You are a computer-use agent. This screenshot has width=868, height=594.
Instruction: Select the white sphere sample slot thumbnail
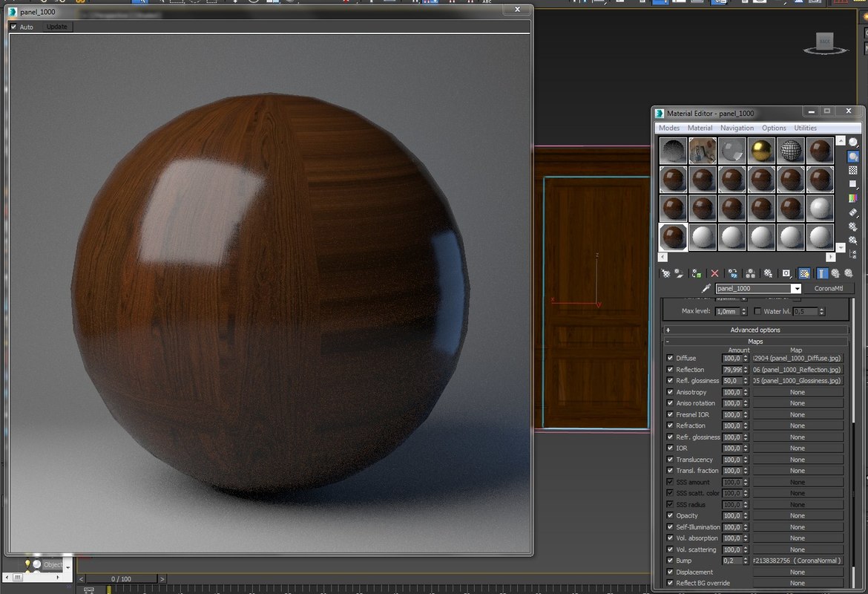(x=702, y=236)
